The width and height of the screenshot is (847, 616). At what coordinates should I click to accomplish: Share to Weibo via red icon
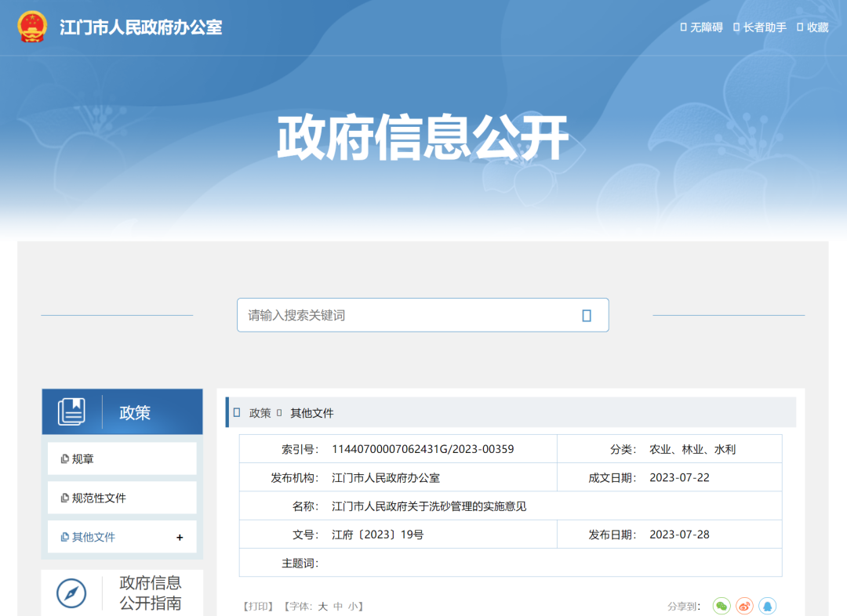[x=744, y=606]
